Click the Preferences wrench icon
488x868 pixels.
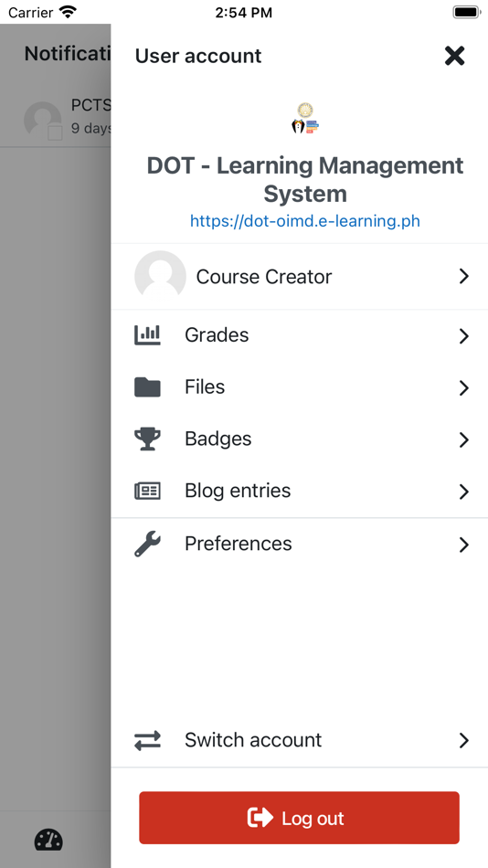[147, 545]
